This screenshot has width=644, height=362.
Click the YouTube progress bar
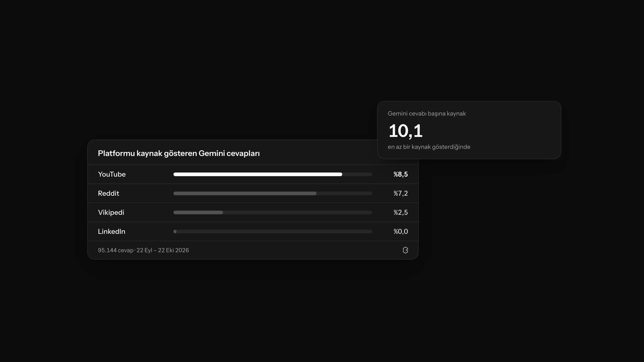coord(273,174)
